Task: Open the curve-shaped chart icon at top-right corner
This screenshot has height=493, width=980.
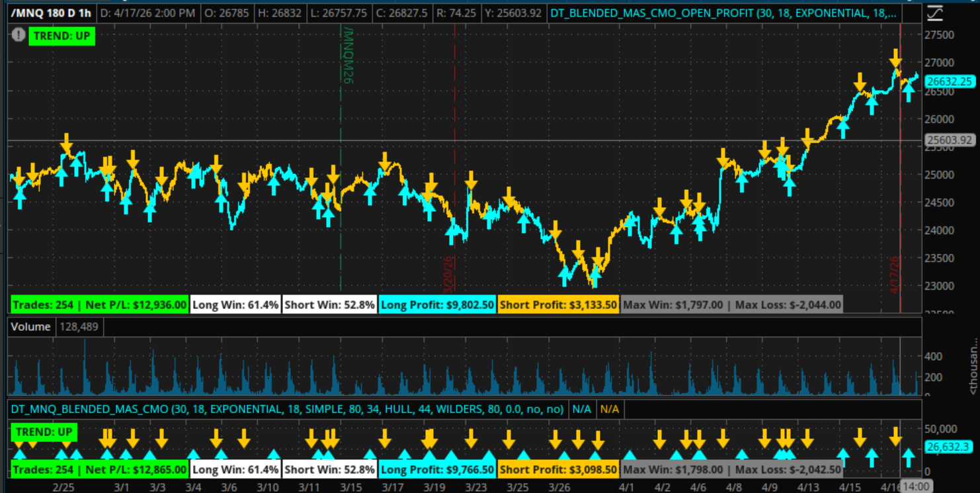Action: coord(935,13)
